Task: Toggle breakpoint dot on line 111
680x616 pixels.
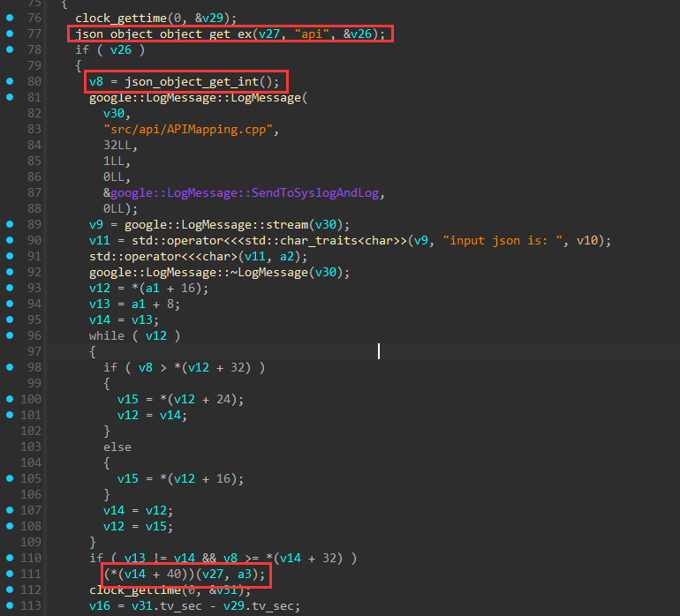Action: 10,575
